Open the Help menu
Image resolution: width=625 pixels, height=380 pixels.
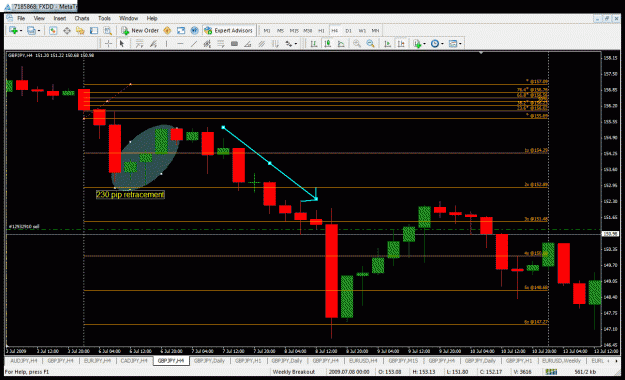pos(152,18)
